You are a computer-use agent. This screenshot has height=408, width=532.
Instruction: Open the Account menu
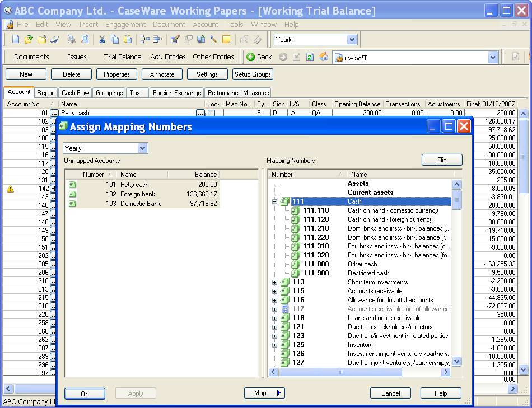point(206,25)
